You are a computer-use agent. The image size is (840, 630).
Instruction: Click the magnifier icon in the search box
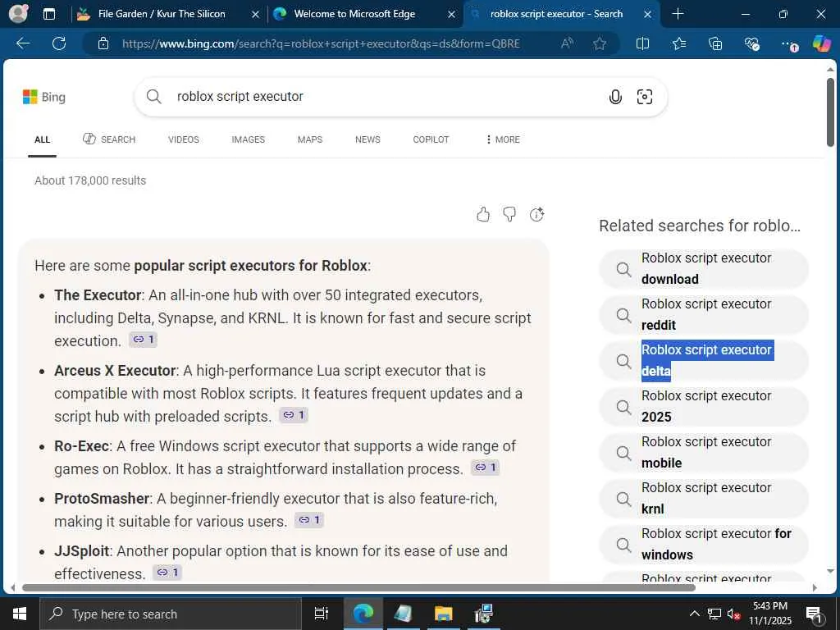click(153, 97)
